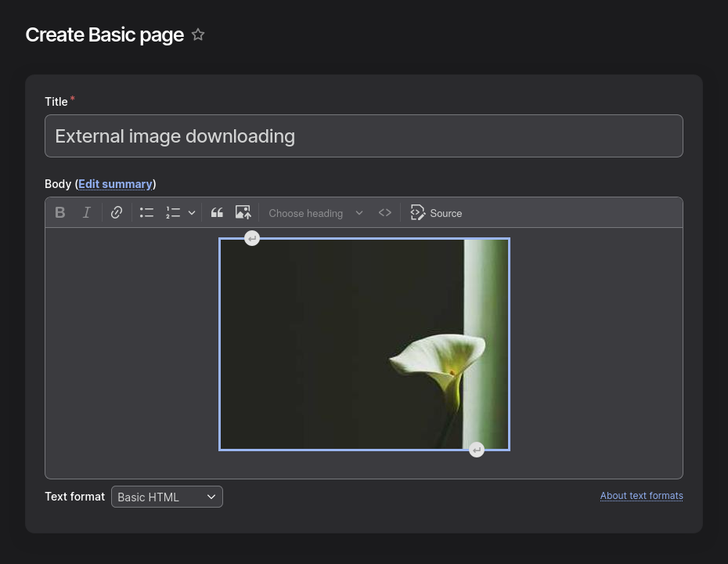Expand the numbered list style options arrow
The image size is (728, 564).
click(192, 213)
